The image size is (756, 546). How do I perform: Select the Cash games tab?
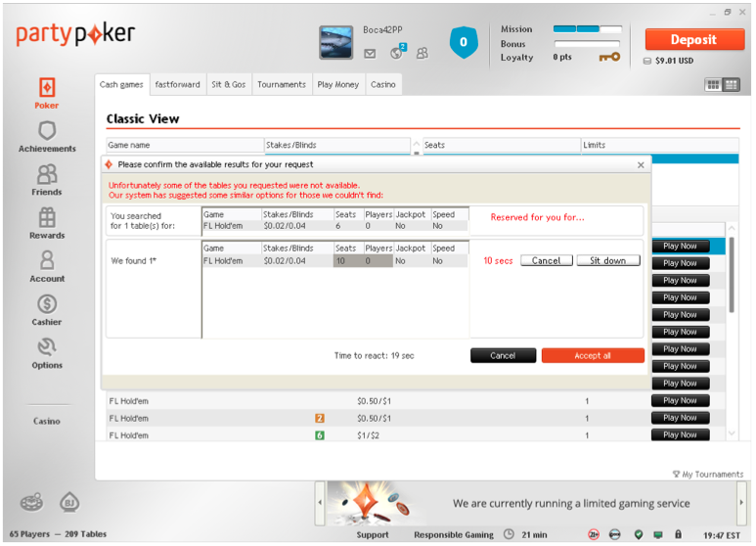[121, 84]
